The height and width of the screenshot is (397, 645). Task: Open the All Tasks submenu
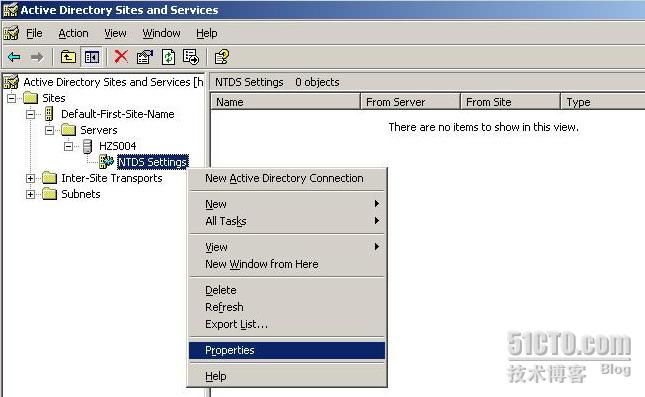pos(287,221)
